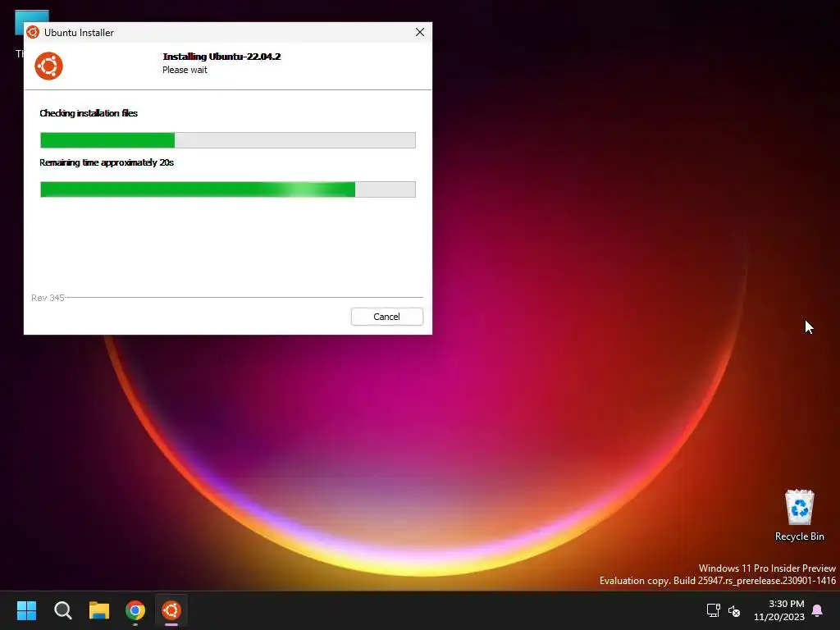This screenshot has height=630, width=840.
Task: Open the Recycle Bin desktop icon
Action: [799, 507]
